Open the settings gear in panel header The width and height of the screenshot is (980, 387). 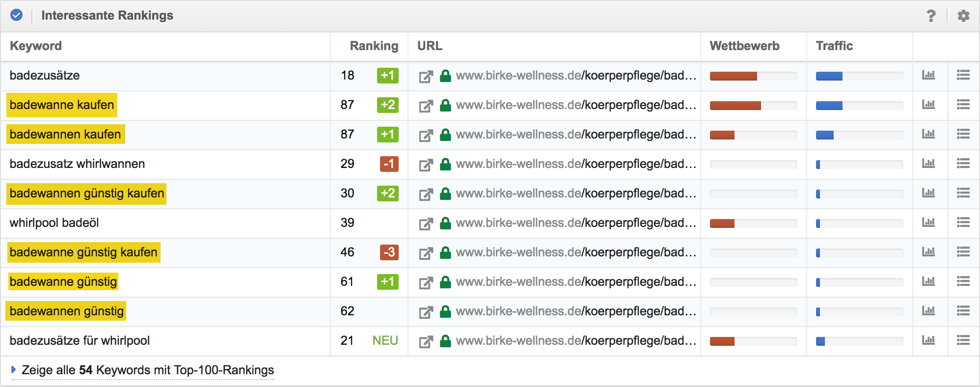963,16
